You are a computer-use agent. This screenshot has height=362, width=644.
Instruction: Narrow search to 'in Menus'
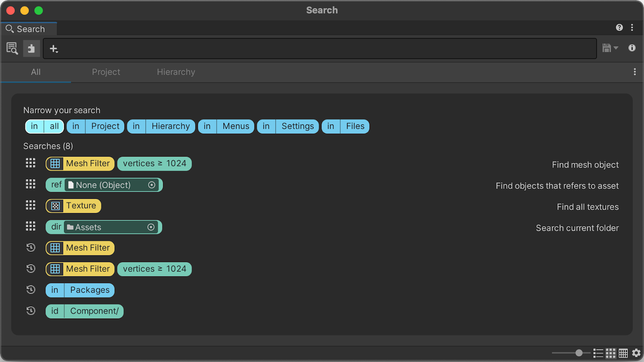[x=226, y=126]
